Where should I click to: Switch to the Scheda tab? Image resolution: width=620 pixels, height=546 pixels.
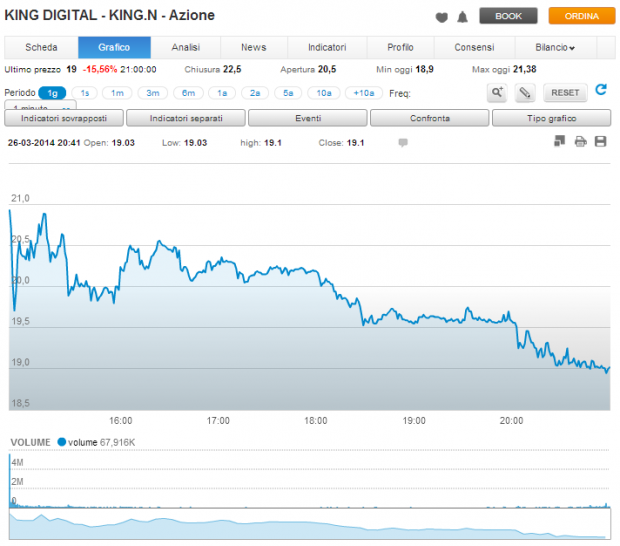[41, 47]
